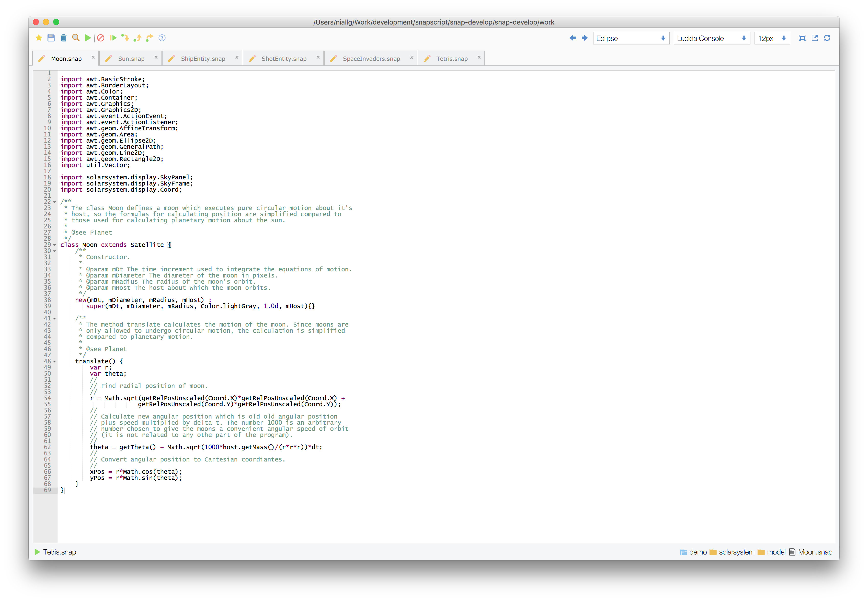Toggle fullscreen editor mode
Image resolution: width=868 pixels, height=601 pixels.
click(803, 38)
